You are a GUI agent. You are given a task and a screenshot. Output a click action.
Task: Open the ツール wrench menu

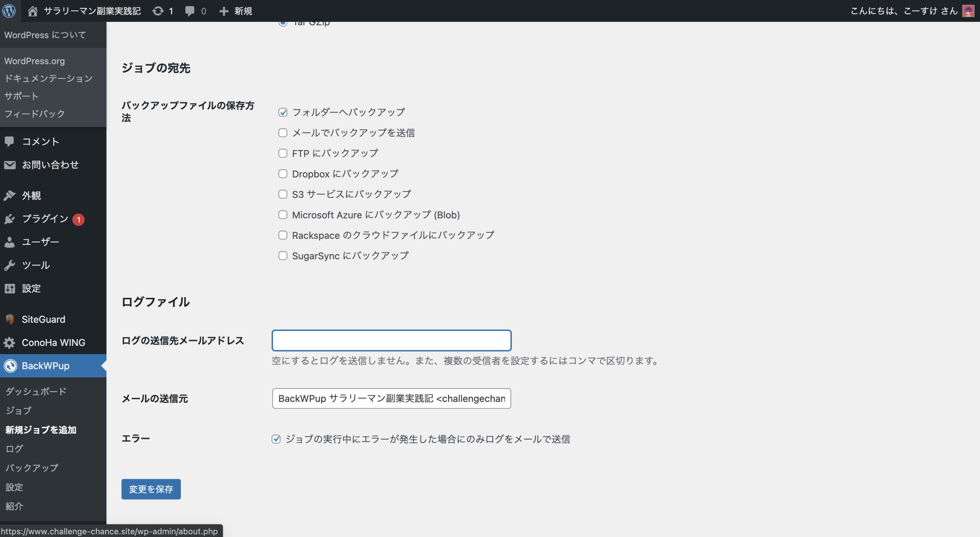coord(10,265)
